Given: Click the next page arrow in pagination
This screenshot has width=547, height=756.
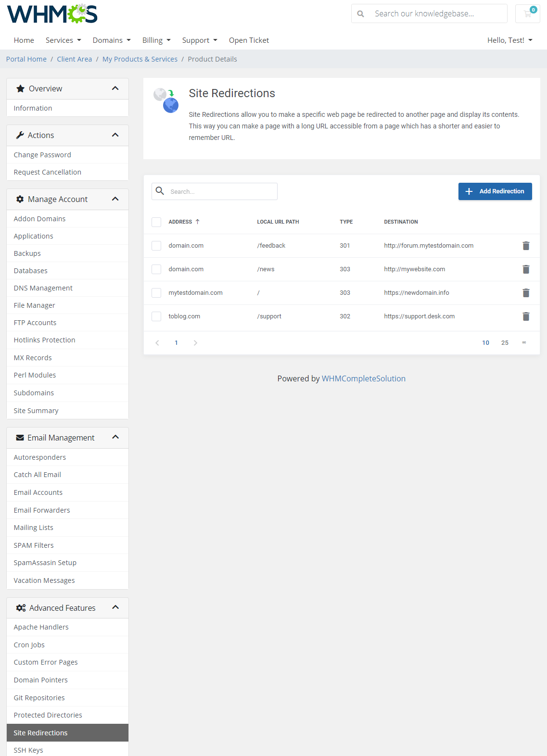Looking at the screenshot, I should [x=195, y=343].
